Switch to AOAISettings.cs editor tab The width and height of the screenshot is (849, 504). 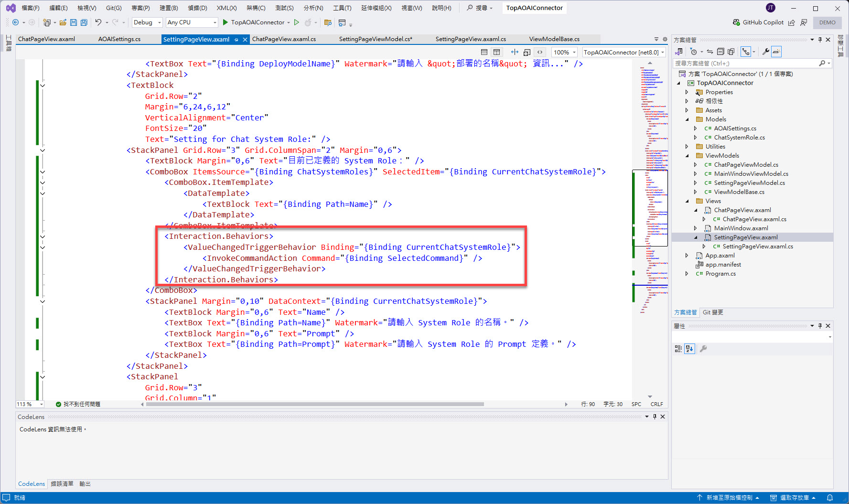pos(119,39)
